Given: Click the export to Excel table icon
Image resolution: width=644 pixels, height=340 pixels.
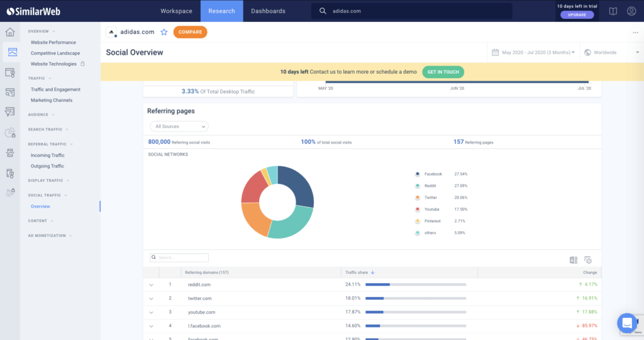Looking at the screenshot, I should click(574, 260).
